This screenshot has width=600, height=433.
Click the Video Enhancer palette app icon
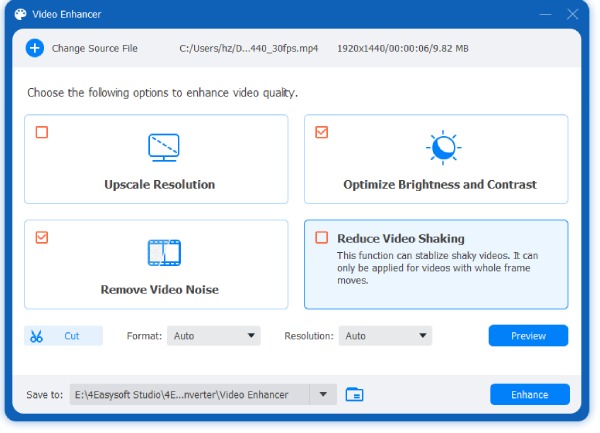20,14
